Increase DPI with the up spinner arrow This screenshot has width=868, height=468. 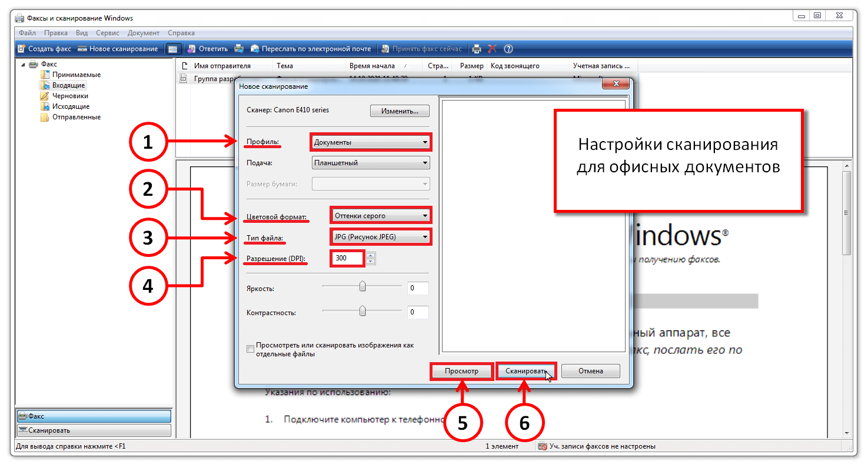tap(370, 255)
